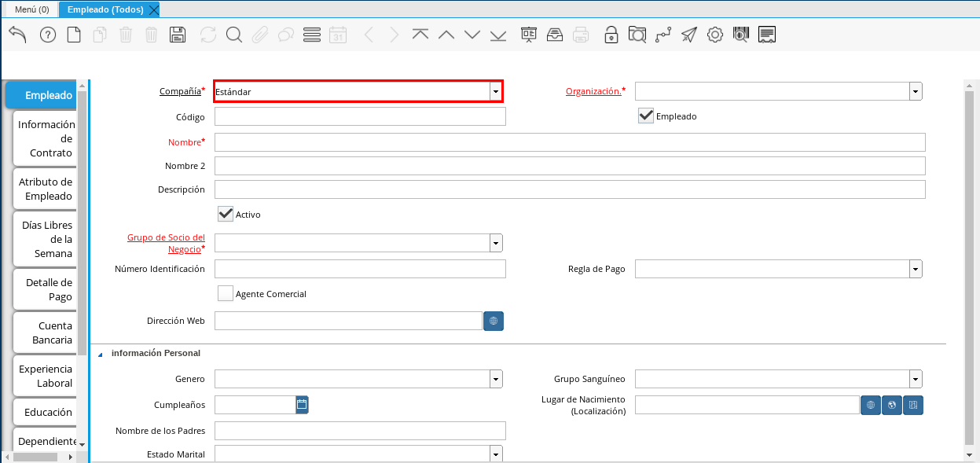Open help via question mark icon
Screen dimensions: 980x463
(x=48, y=35)
